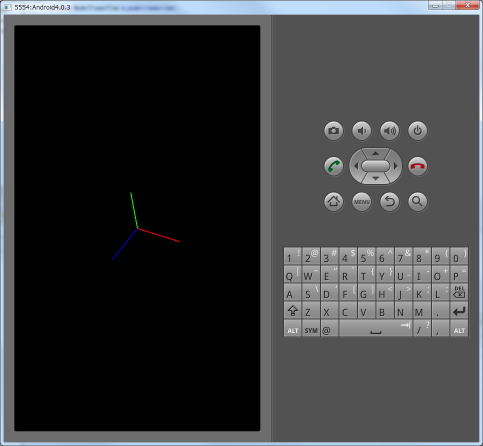Click the space bar key
This screenshot has width=483, height=446.
[x=375, y=328]
